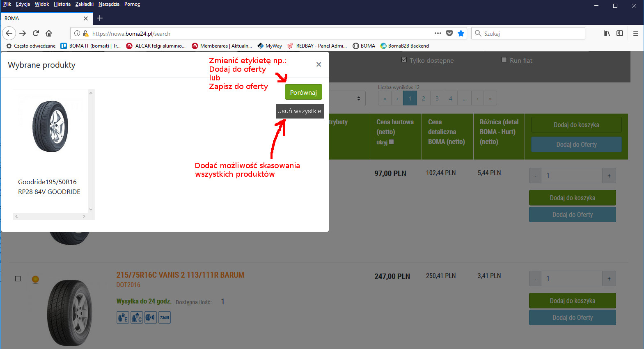644x349 pixels.
Task: Go to the browser Home icon
Action: [49, 33]
